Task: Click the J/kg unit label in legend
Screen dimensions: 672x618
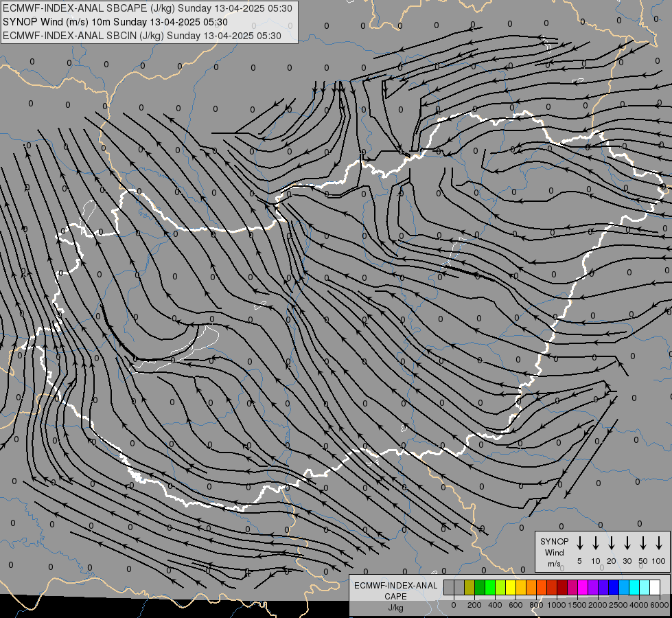Action: click(x=395, y=608)
